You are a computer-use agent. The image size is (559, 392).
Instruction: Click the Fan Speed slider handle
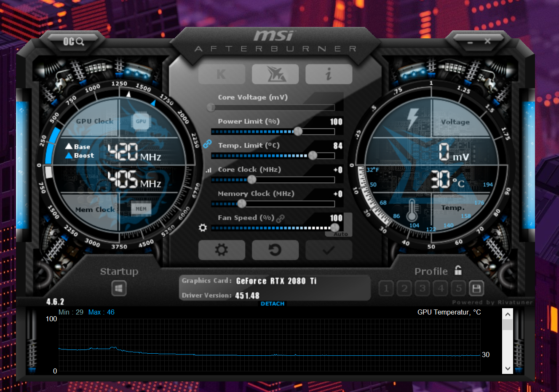tap(335, 228)
